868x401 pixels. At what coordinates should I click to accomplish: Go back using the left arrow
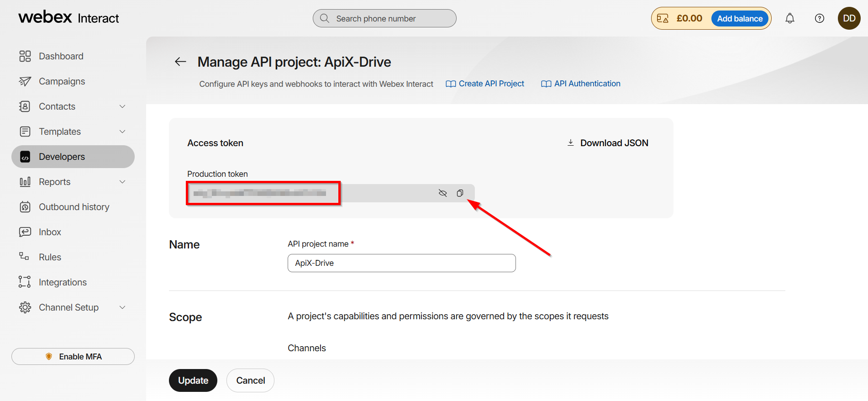(x=181, y=62)
